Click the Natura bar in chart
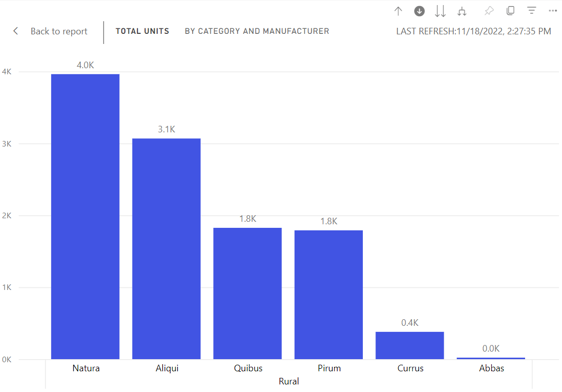 (85, 216)
